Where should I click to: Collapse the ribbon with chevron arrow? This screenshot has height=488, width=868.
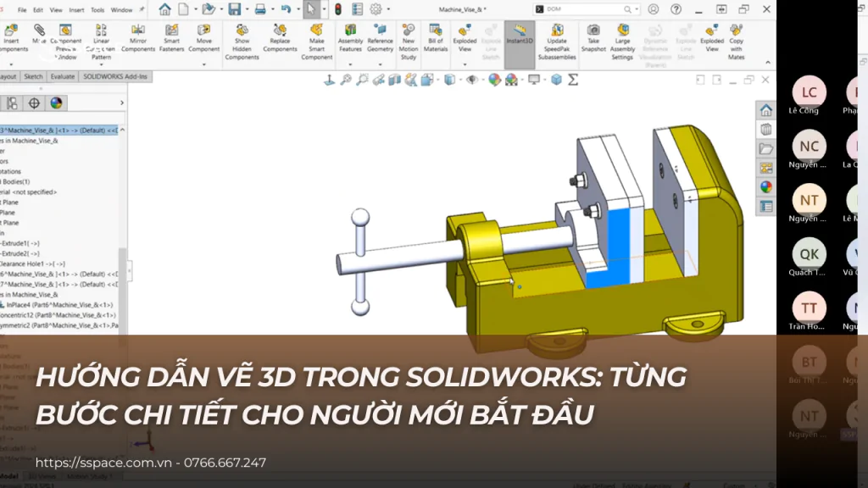(768, 63)
